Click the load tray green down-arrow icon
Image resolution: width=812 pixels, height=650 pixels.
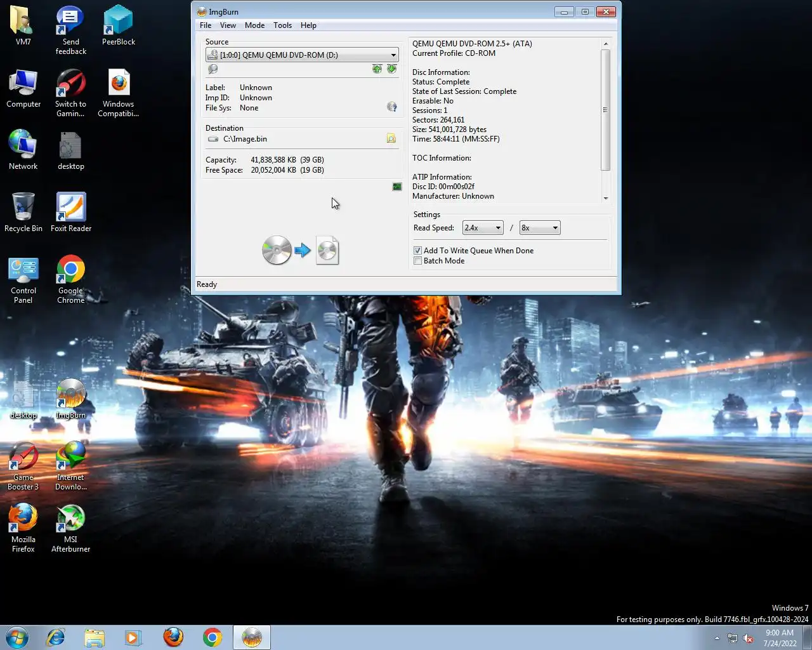pyautogui.click(x=391, y=69)
